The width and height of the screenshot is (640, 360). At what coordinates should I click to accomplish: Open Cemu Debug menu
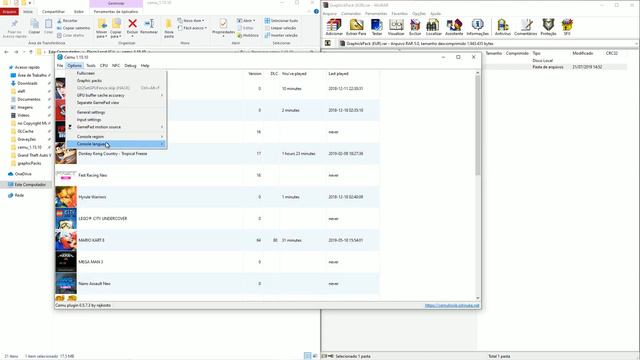tap(130, 65)
